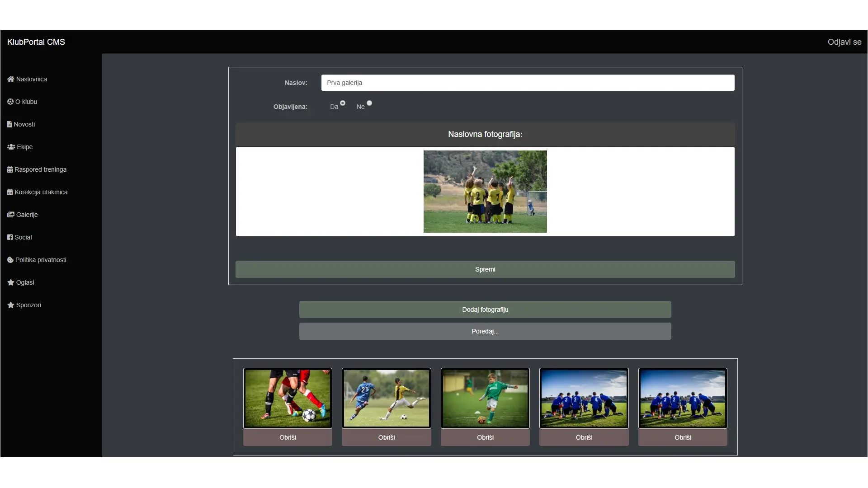Open thumbnail of boy in green jersey
Viewport: 868px width, 488px height.
485,398
